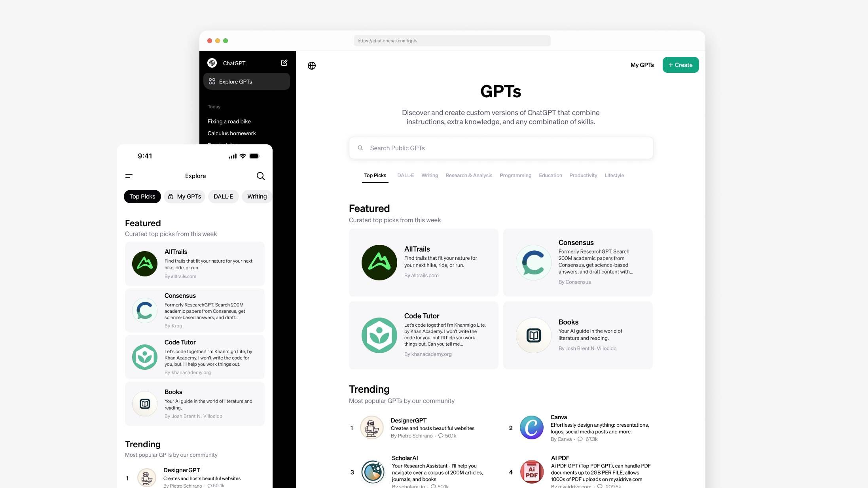
Task: Expand the Productivity category dropdown
Action: [582, 175]
